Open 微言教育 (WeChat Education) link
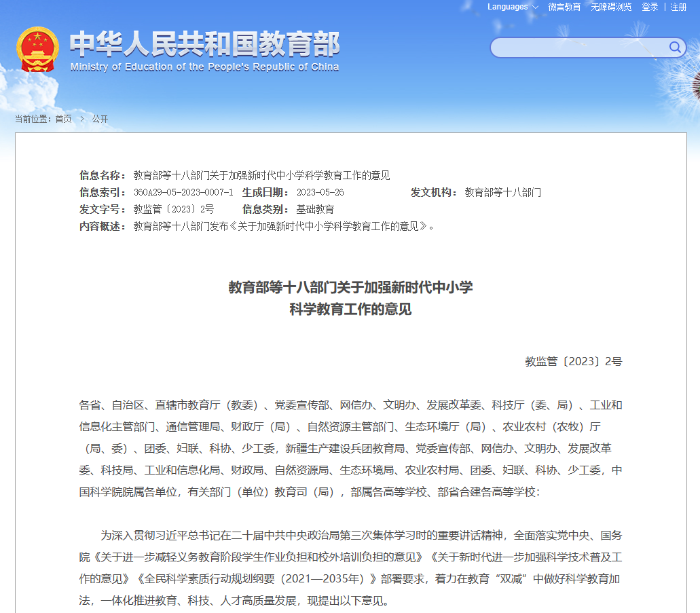The height and width of the screenshot is (613, 700). point(563,7)
